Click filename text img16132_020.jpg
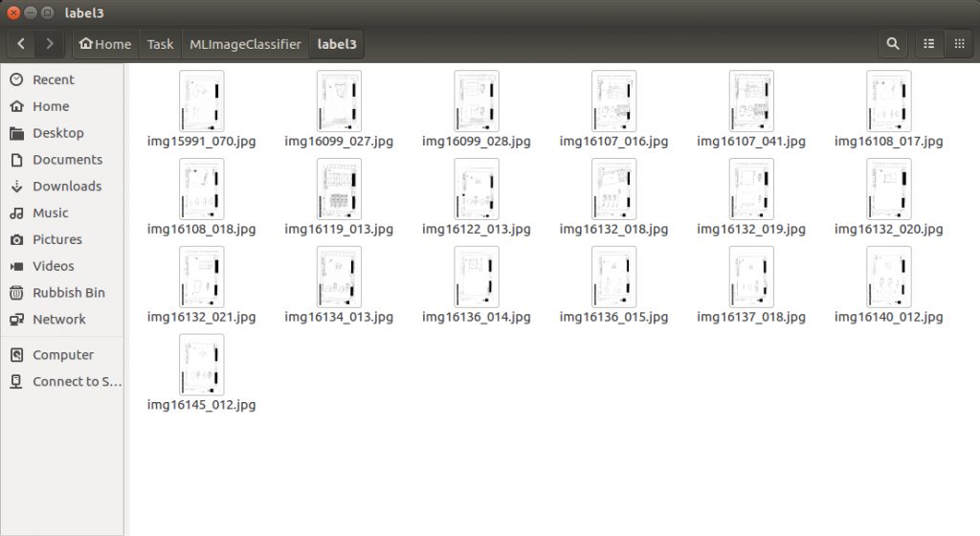Viewport: 980px width, 536px height. 889,230
